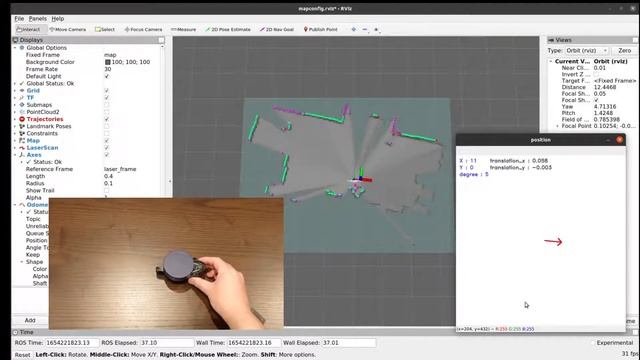640x360 pixels.
Task: Toggle the LaserScan display checkbox
Action: (107, 148)
